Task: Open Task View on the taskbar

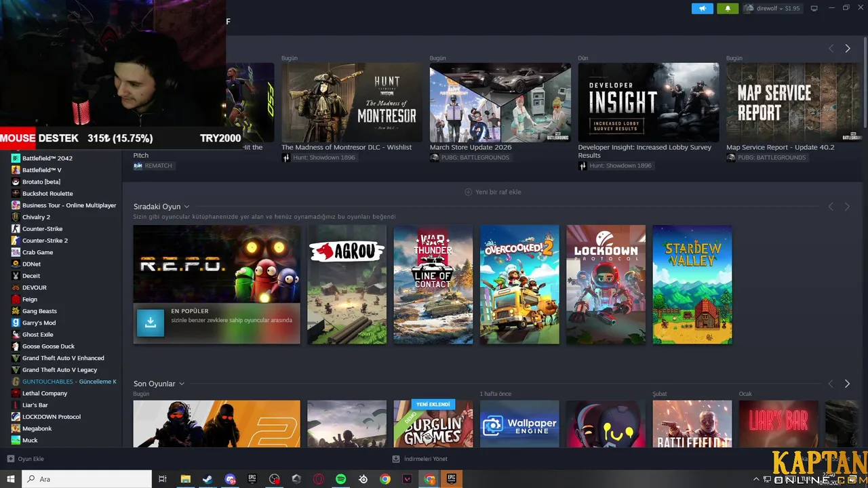Action: pyautogui.click(x=163, y=479)
